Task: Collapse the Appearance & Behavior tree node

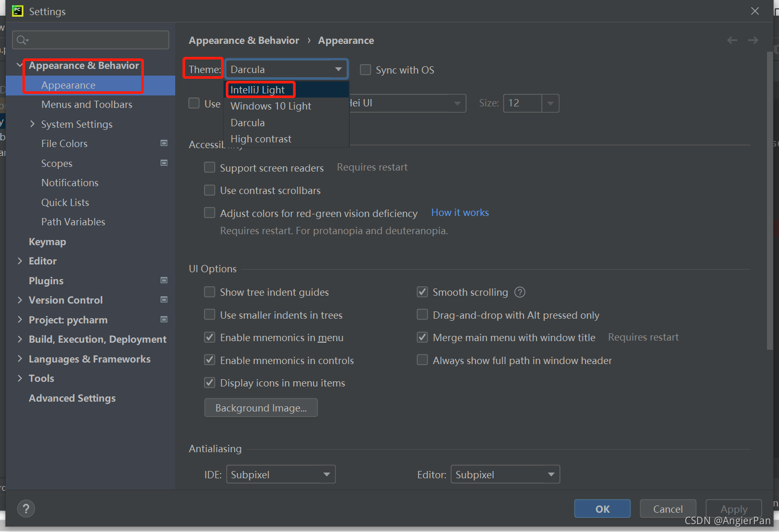Action: (19, 65)
